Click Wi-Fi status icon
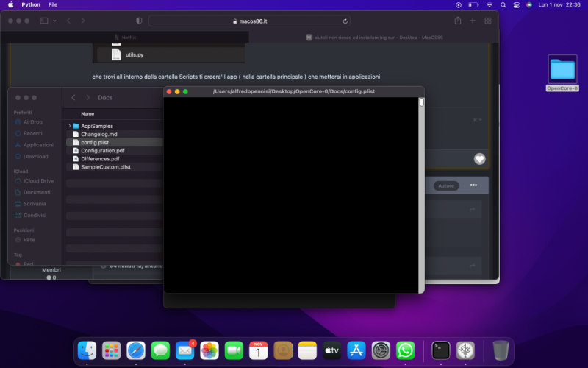 (x=490, y=5)
